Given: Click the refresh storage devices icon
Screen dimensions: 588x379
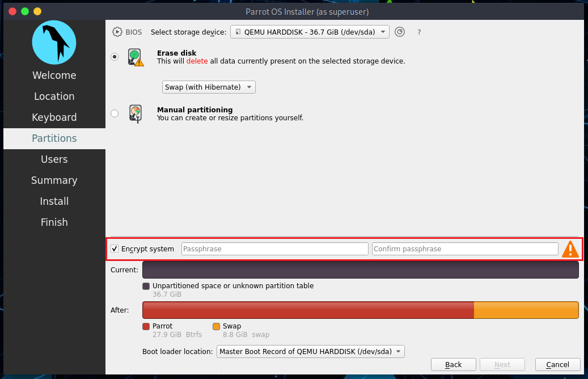Looking at the screenshot, I should point(400,32).
